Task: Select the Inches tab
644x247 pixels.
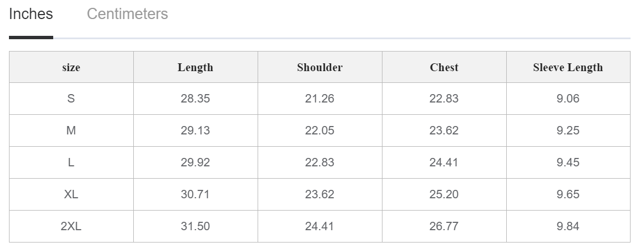Action: [x=31, y=14]
